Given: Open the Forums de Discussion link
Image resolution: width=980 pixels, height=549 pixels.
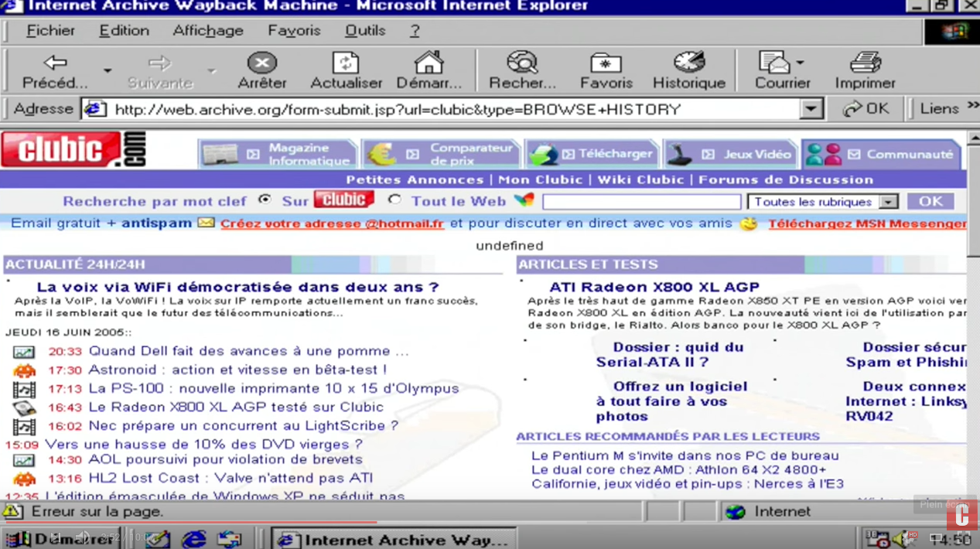Looking at the screenshot, I should (x=786, y=179).
